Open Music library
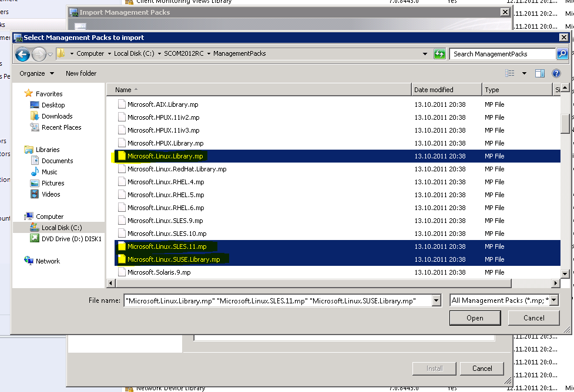Image resolution: width=574 pixels, height=392 pixels. click(44, 172)
